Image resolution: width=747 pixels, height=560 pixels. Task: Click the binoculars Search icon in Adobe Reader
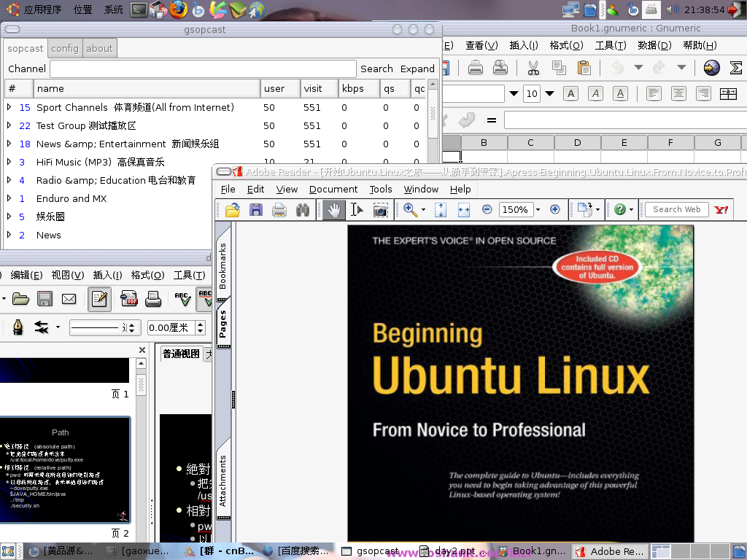[303, 209]
